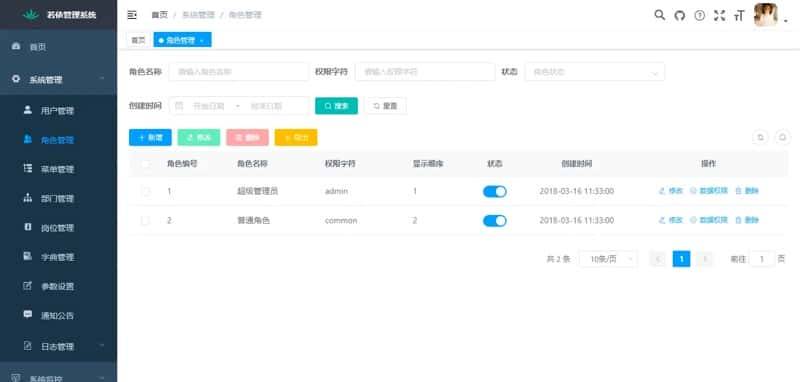Open 通知公告 in the sidebar
Screen dimensions: 800x382
click(x=58, y=315)
